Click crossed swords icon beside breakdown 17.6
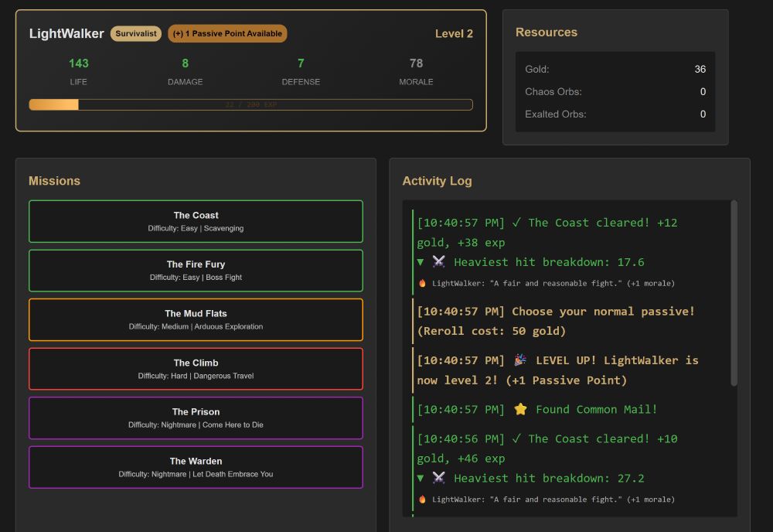This screenshot has height=532, width=773. pyautogui.click(x=439, y=262)
